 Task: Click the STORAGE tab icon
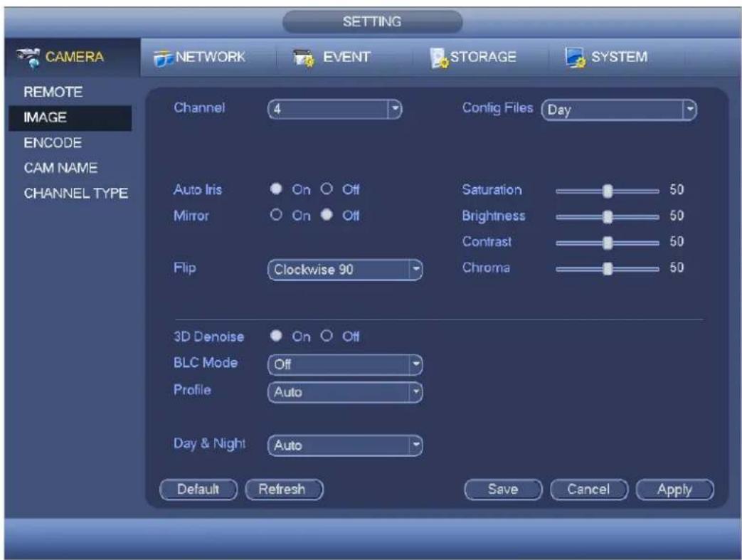pos(439,58)
